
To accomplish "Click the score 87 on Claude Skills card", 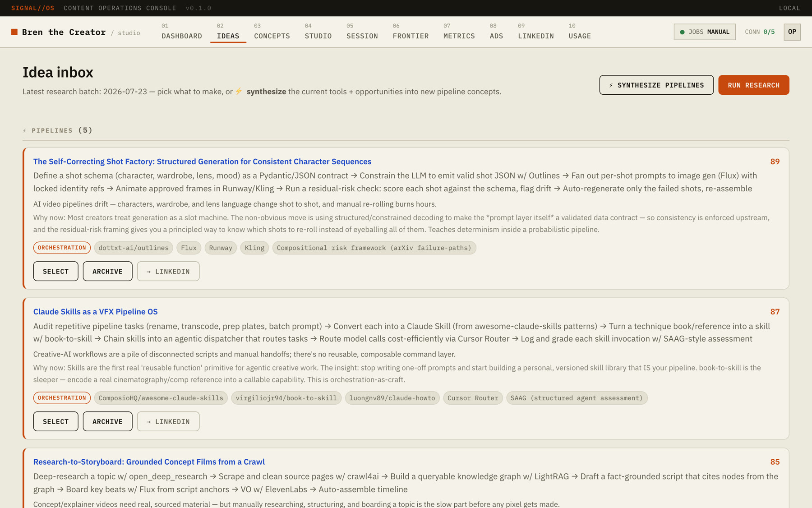I will pos(775,312).
